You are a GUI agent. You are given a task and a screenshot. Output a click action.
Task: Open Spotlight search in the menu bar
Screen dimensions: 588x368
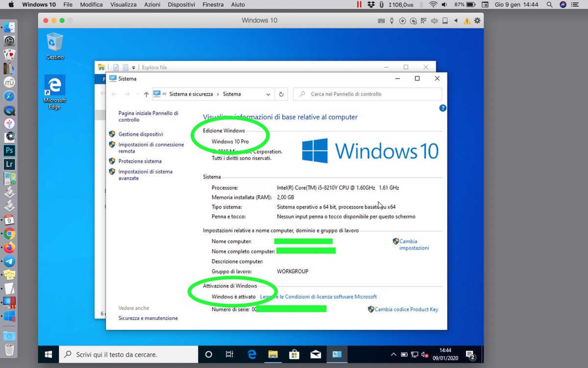(549, 4)
